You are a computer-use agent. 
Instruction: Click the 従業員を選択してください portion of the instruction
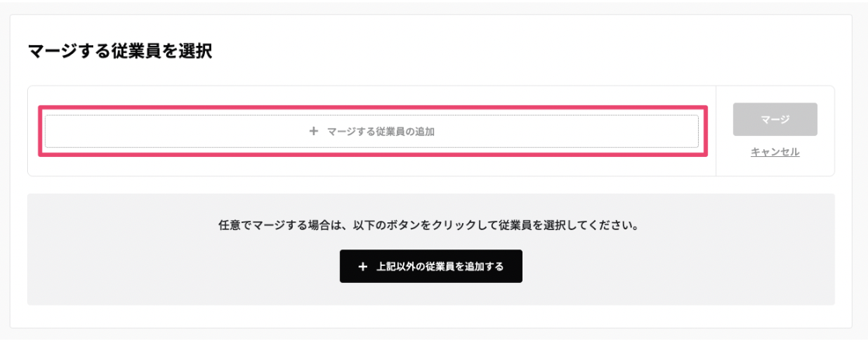(x=570, y=227)
